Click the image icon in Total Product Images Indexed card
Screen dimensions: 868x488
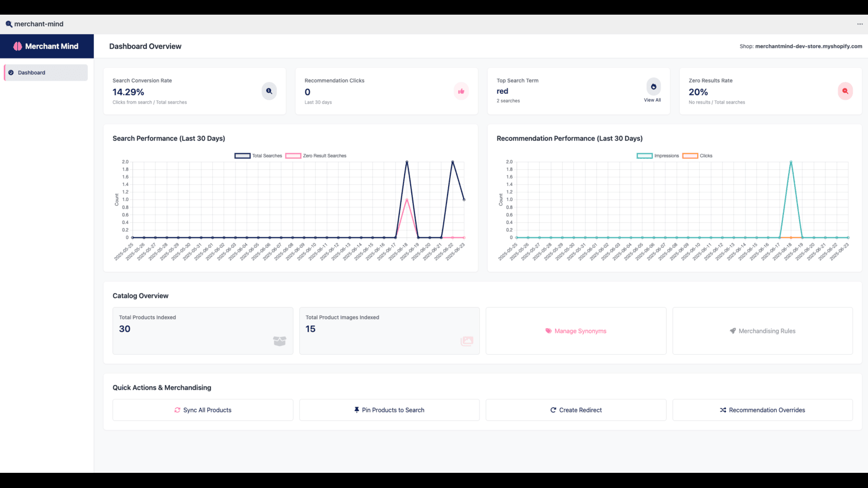coord(467,341)
